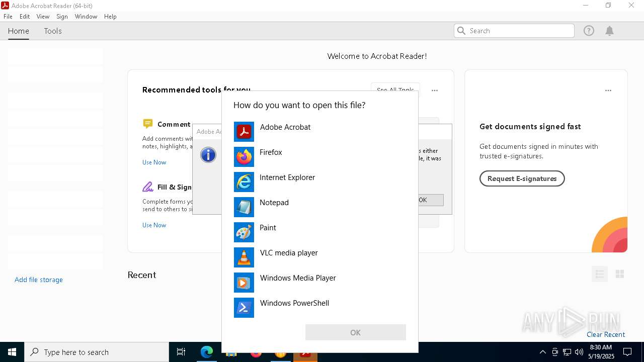Image resolution: width=644 pixels, height=362 pixels.
Task: Click Request E-signatures button
Action: 522,178
